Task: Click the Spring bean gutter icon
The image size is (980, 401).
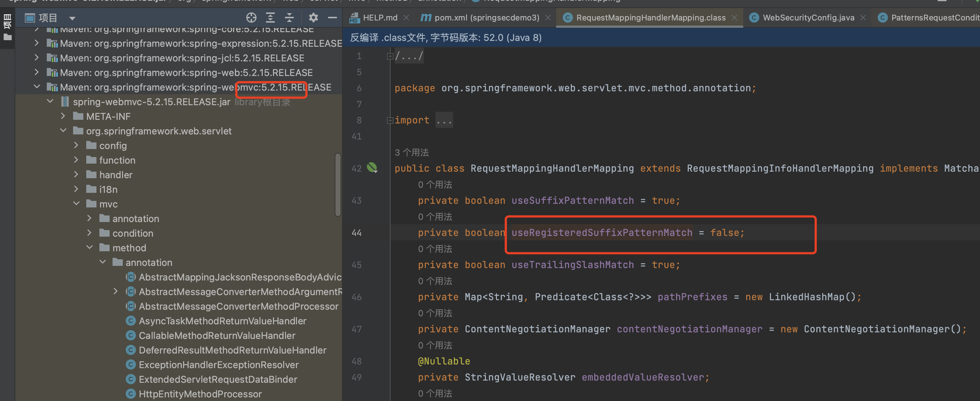Action: coord(372,168)
